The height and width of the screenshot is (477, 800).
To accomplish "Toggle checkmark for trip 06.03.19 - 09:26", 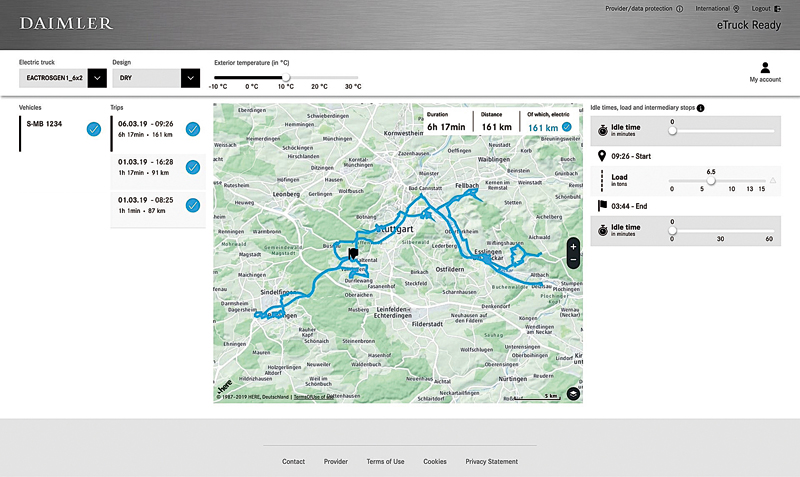I will [193, 128].
